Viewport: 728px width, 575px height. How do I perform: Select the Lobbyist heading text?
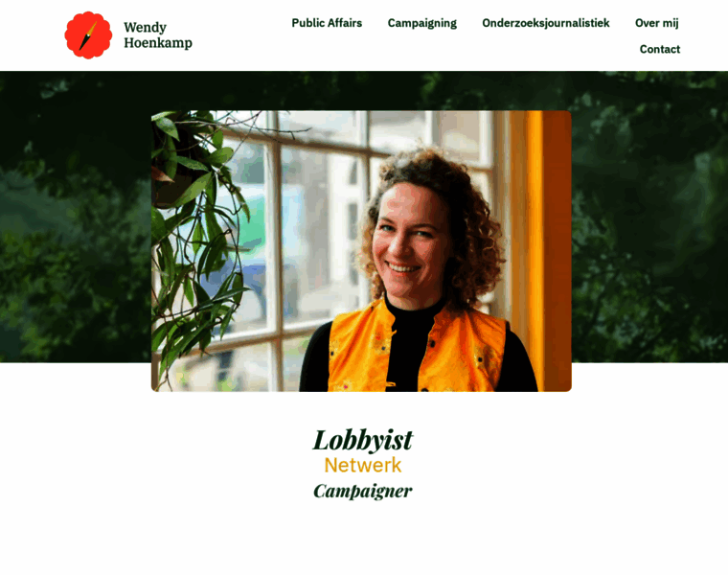pos(363,439)
